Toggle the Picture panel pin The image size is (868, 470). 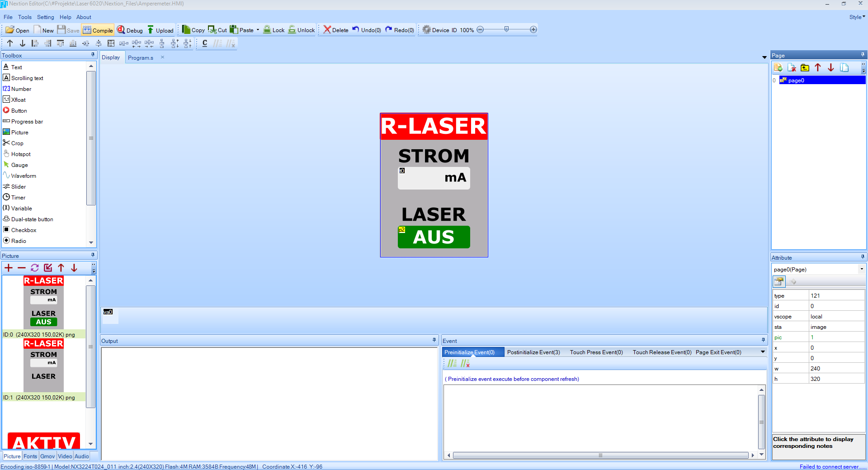93,255
